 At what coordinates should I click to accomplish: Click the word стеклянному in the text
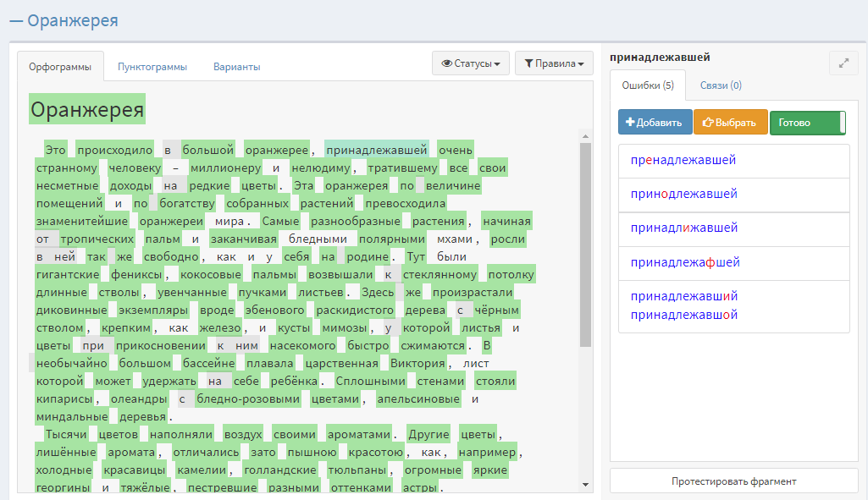coord(440,274)
